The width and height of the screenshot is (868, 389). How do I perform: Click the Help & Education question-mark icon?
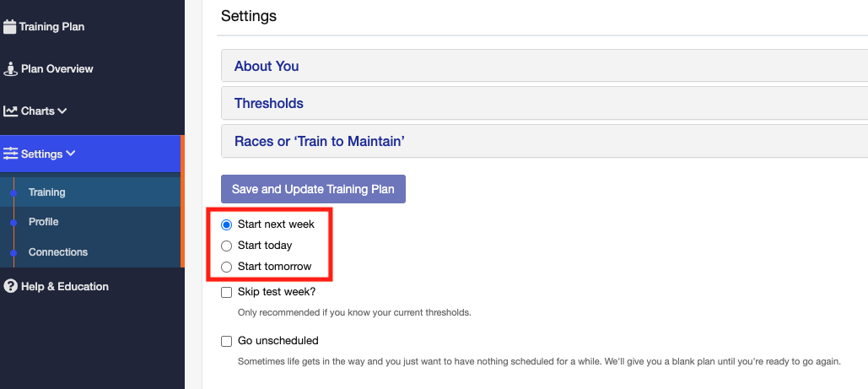tap(10, 287)
